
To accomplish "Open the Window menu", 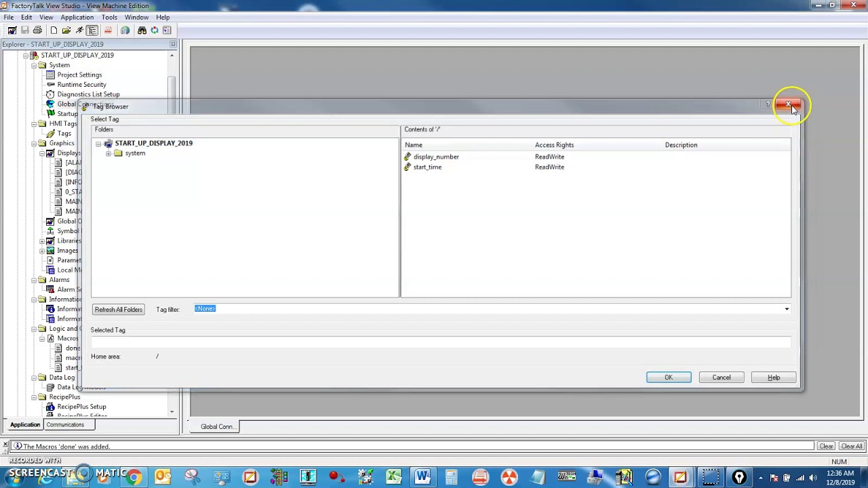I will (x=136, y=17).
